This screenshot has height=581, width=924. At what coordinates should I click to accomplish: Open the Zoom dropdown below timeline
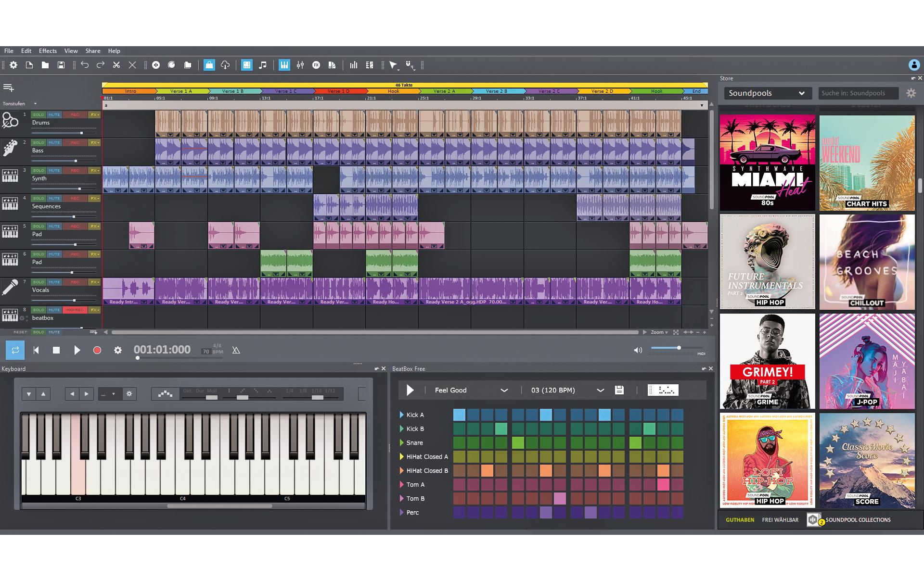(659, 332)
